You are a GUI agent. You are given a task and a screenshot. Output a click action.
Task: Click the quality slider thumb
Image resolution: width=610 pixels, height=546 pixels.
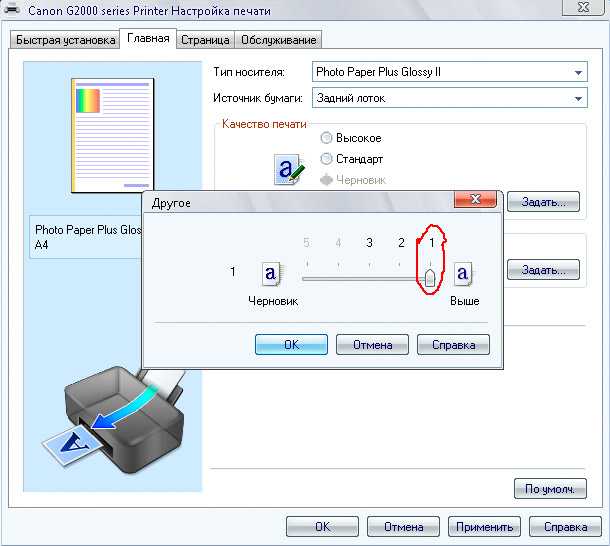(430, 277)
